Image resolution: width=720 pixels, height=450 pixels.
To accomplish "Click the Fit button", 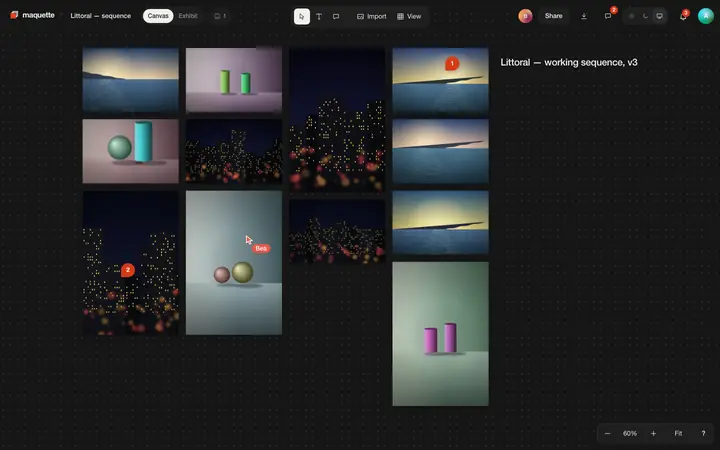I will pyautogui.click(x=678, y=433).
